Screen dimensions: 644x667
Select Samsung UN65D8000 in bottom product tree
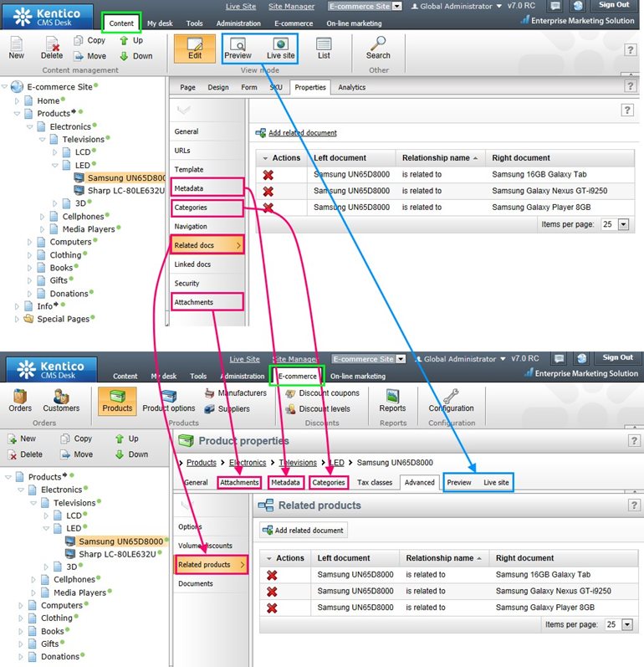point(120,541)
